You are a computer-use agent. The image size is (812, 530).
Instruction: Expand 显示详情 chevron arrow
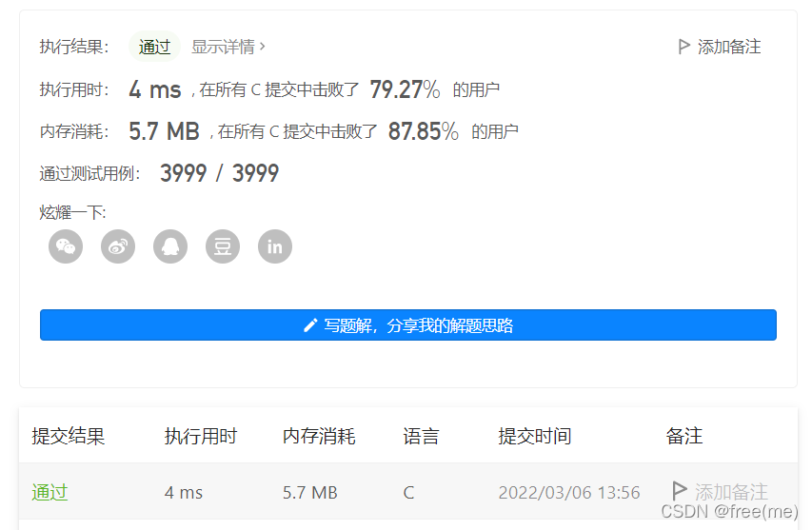point(263,47)
